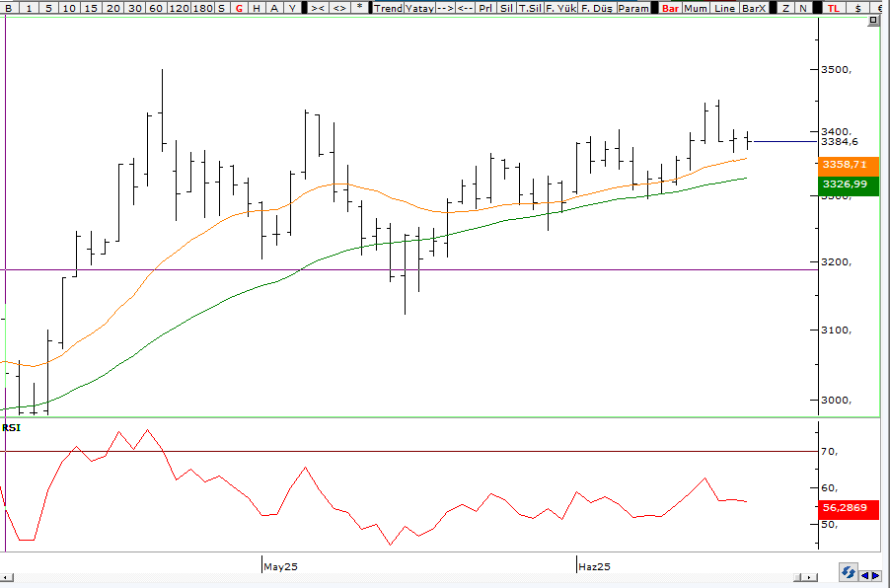Select the 180-minute period button
This screenshot has height=588, width=890.
202,8
